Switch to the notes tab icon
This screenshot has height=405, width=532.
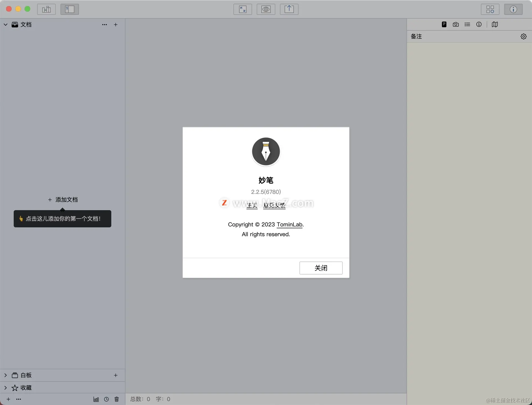point(444,24)
